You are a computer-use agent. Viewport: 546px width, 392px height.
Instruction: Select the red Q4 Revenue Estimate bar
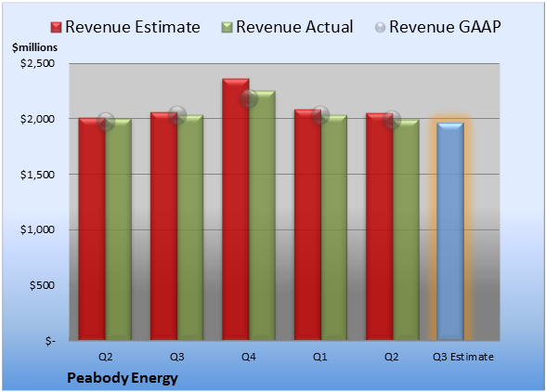[236, 209]
